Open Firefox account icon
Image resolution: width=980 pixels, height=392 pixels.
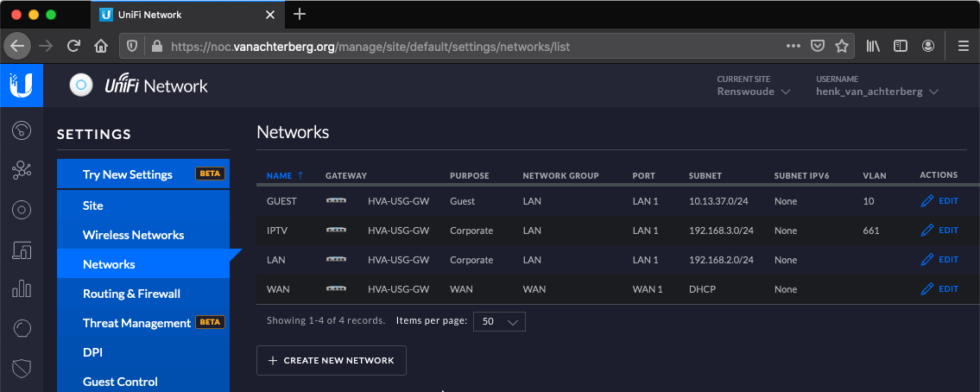[928, 46]
